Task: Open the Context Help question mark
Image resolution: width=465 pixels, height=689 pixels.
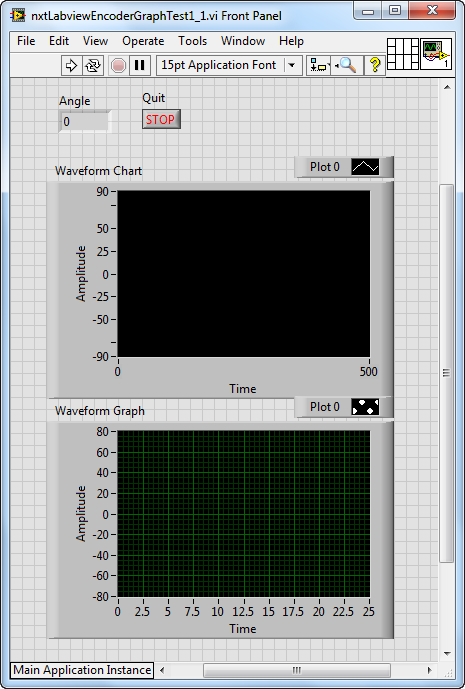Action: (x=374, y=65)
